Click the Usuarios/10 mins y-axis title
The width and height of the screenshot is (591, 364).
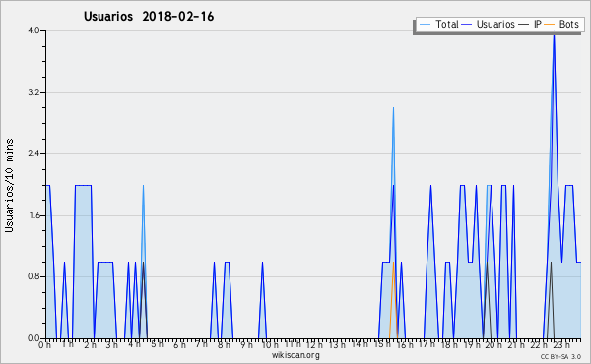click(10, 185)
